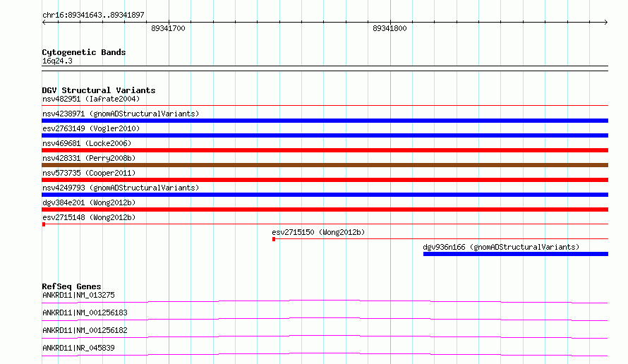Image resolution: width=628 pixels, height=364 pixels.
Task: Select the red bar under nsv469681
Action: tap(325, 150)
